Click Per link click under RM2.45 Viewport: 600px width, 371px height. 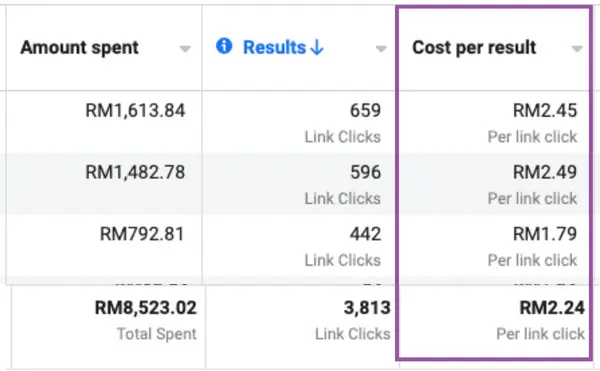coord(532,137)
